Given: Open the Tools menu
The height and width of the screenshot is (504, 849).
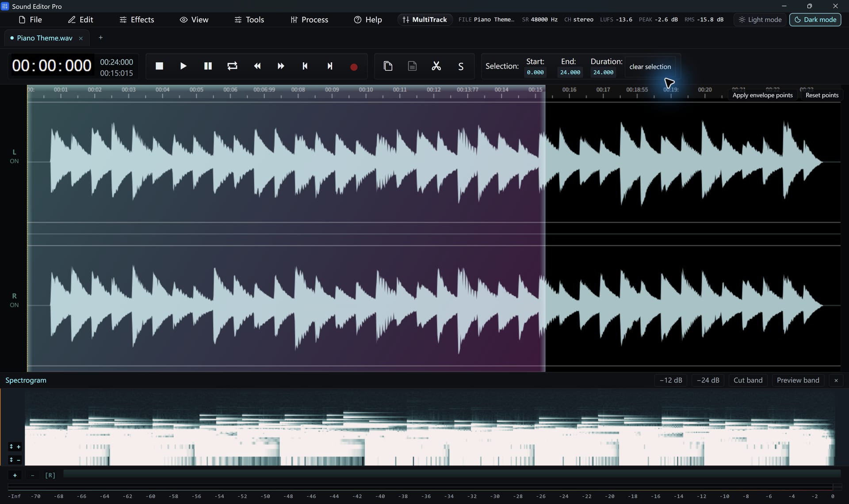Looking at the screenshot, I should click(249, 19).
